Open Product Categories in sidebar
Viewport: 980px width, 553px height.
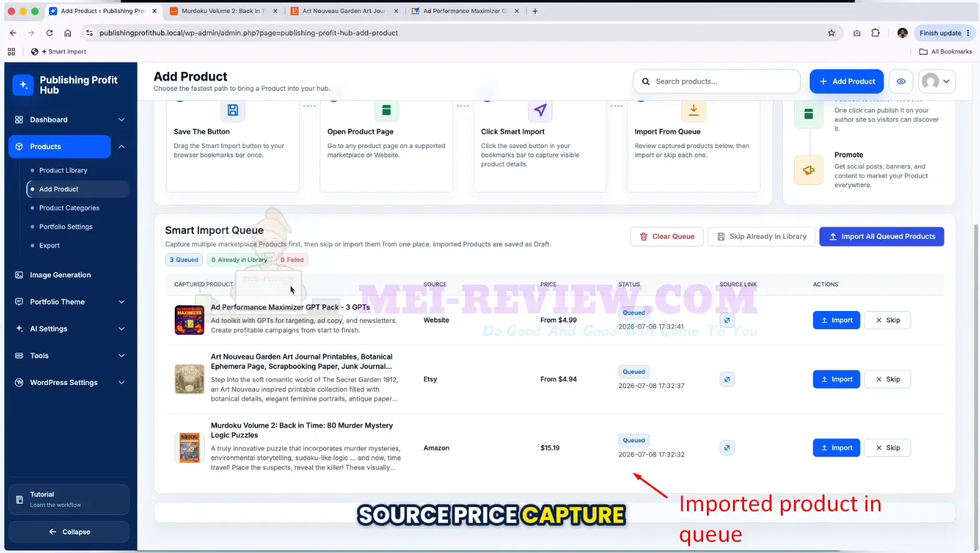click(69, 208)
